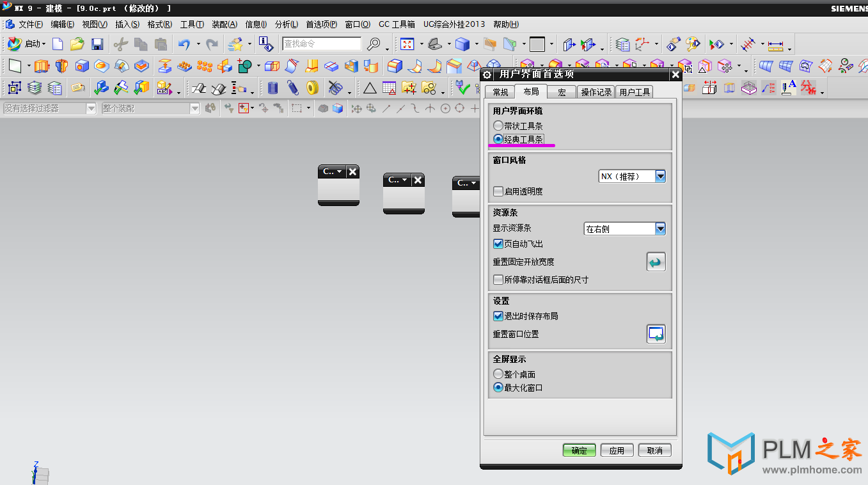Viewport: 868px width, 485px height.
Task: Click the OK (确定) button
Action: (x=580, y=450)
